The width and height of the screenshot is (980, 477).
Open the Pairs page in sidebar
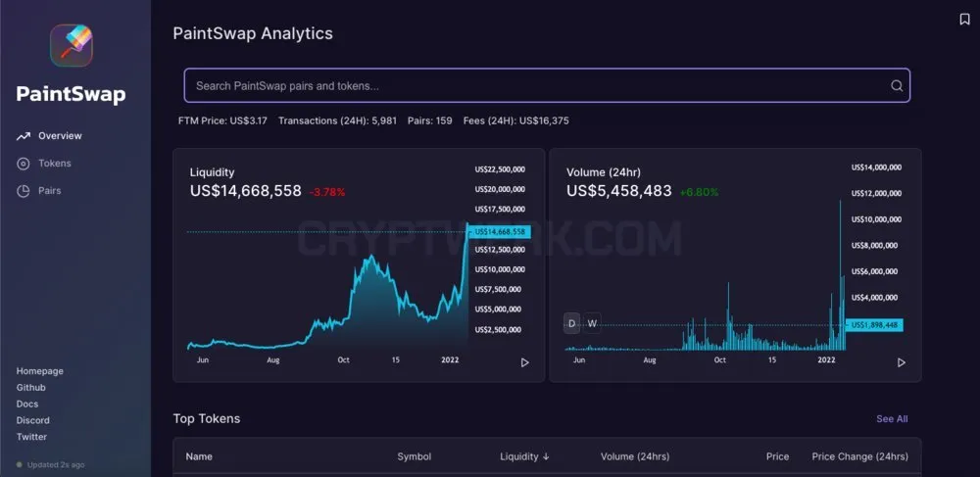coord(49,191)
